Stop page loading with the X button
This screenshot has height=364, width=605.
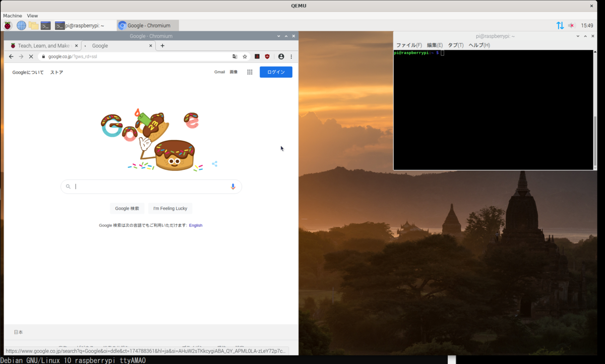pos(31,56)
